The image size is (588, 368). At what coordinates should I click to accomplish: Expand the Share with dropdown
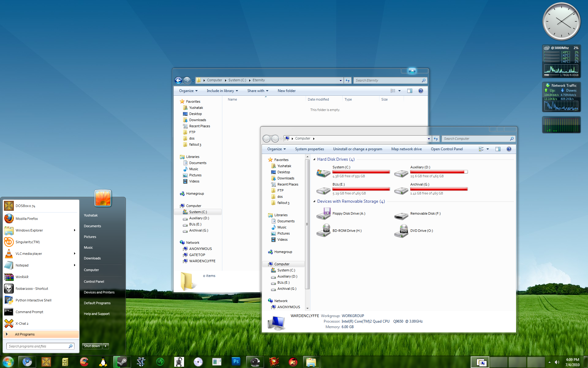coord(258,91)
